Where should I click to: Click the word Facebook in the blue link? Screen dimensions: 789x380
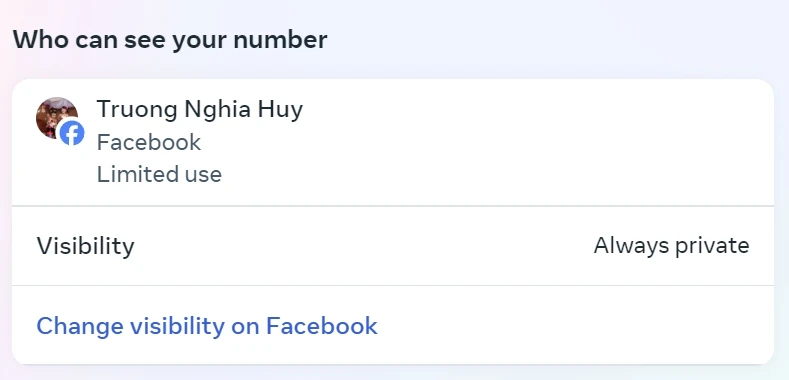(x=322, y=326)
